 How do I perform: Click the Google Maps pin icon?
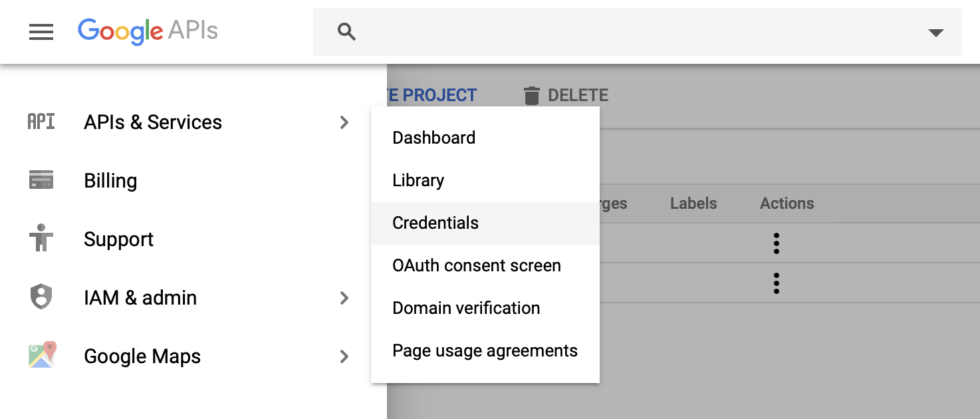(43, 355)
